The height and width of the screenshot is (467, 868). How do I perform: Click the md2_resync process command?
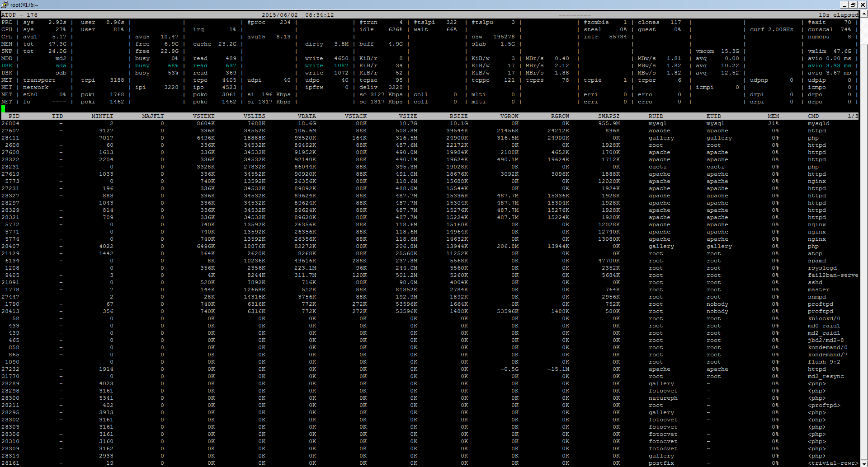[826, 376]
